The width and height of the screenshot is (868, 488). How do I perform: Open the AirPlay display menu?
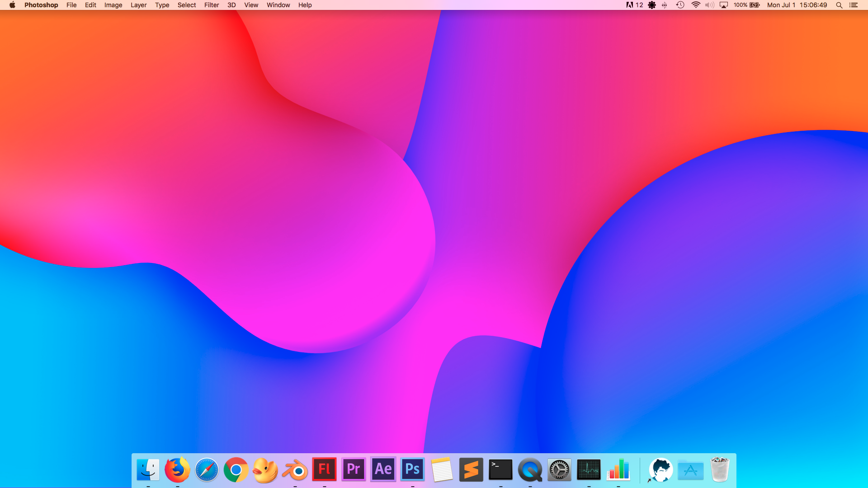click(724, 5)
